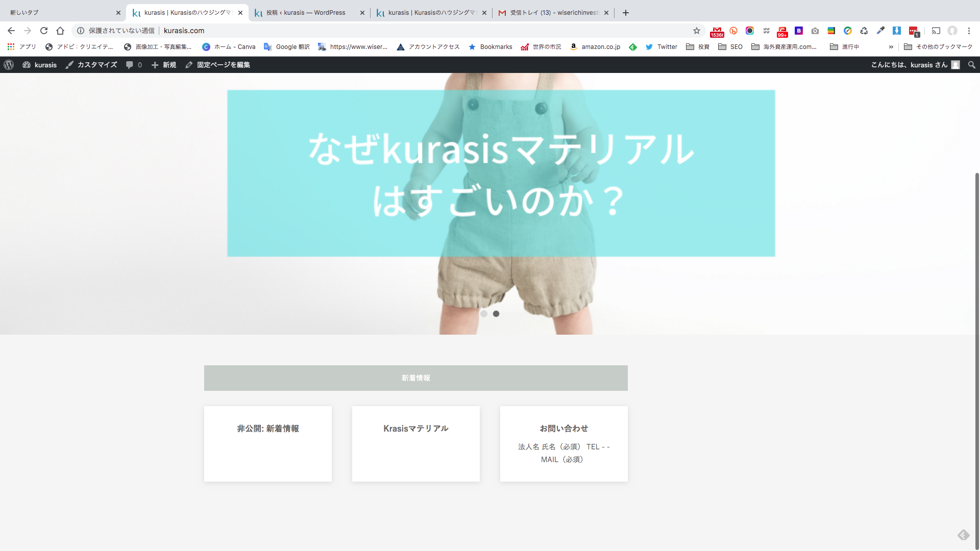980x551 pixels.
Task: Click the comments bubble icon in admin bar
Action: click(x=130, y=65)
